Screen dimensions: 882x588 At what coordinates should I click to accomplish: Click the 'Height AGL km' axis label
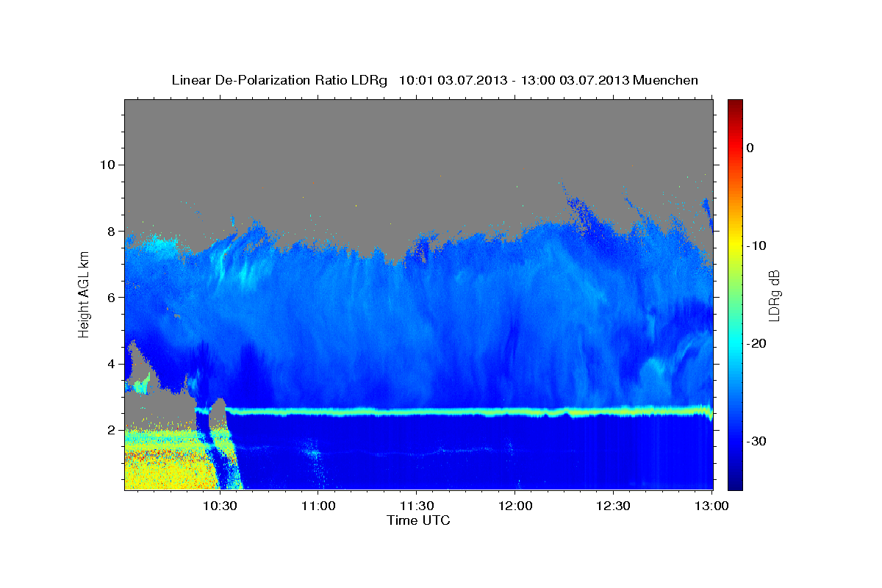[84, 295]
